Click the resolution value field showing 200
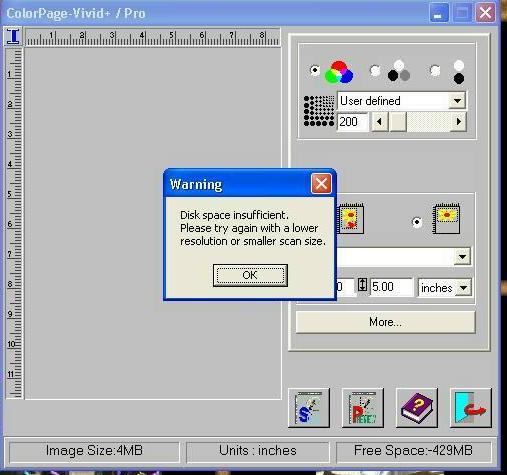The height and width of the screenshot is (475, 507). (353, 122)
